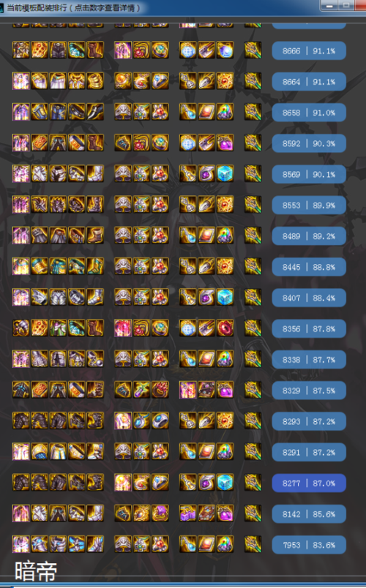Click red ring icon in 8356 row
Screen dimensions: 366x588
[x=225, y=328]
